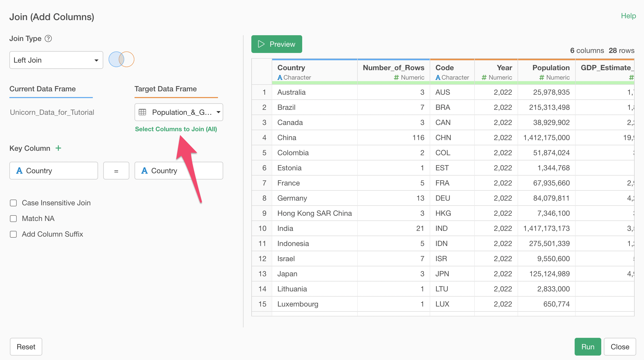Check Add Column Suffix option
The height and width of the screenshot is (360, 644).
13,234
